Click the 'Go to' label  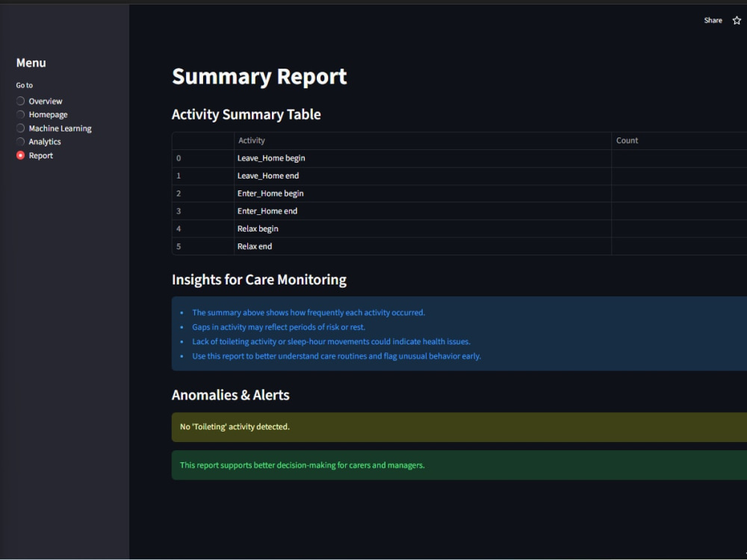(25, 85)
